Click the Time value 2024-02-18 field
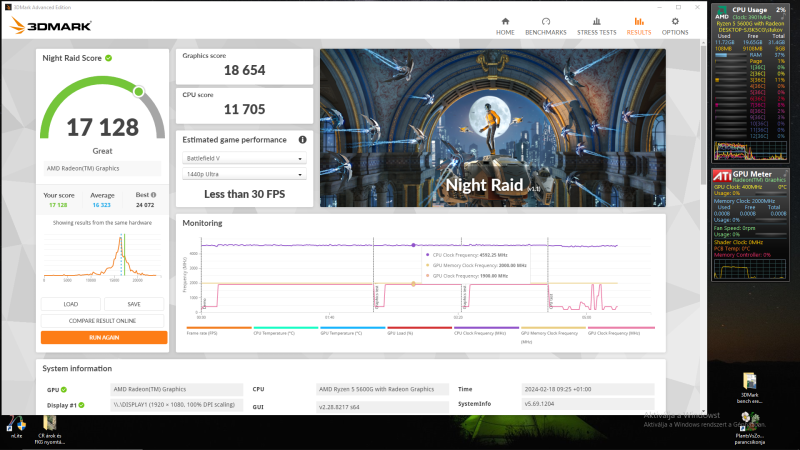The width and height of the screenshot is (800, 450). pos(588,389)
